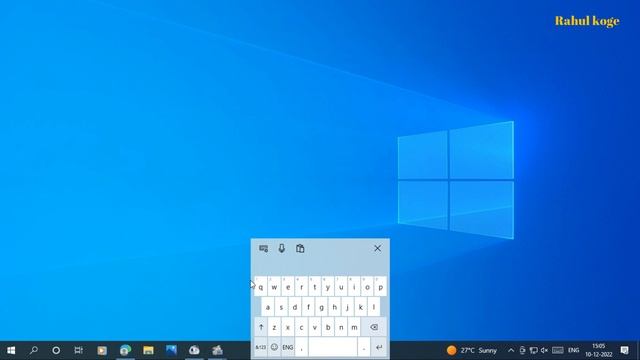The image size is (640, 360).
Task: Tap the g key on touch keyboard
Action: 321,307
